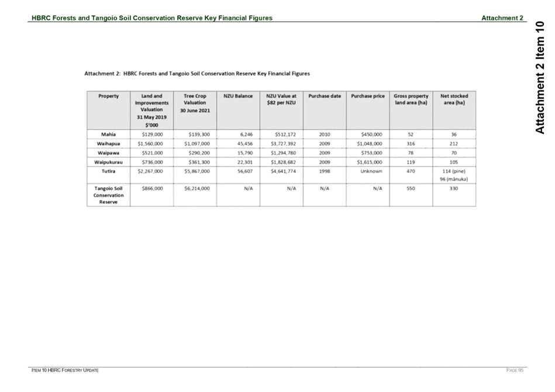Click Mahia NZU value '$512,172'
Image resolution: width=555 pixels, height=392 pixels.
coord(285,134)
